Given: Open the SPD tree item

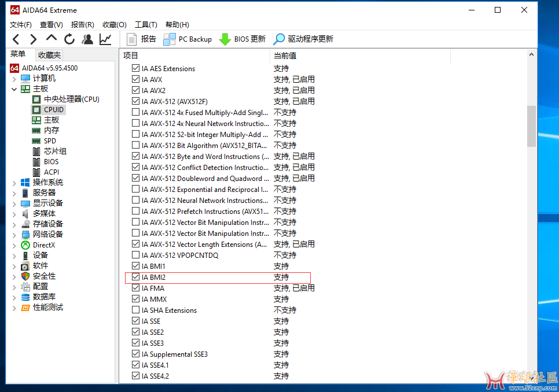Looking at the screenshot, I should [x=44, y=140].
